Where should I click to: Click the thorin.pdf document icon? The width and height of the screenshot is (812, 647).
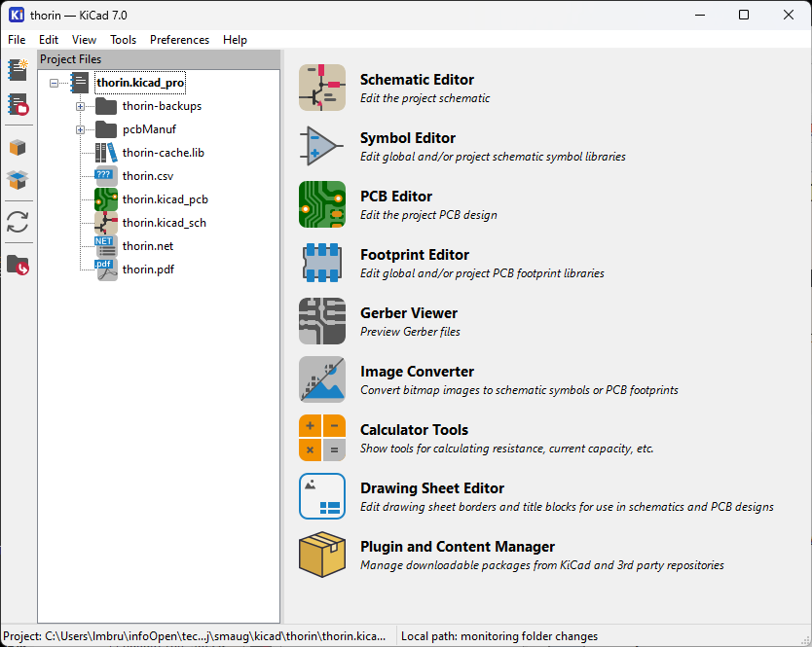106,270
